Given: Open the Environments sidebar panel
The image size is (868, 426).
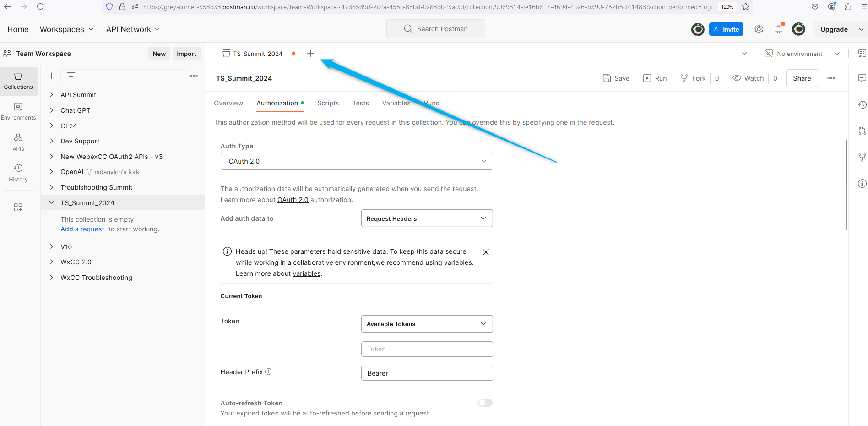Looking at the screenshot, I should tap(18, 111).
